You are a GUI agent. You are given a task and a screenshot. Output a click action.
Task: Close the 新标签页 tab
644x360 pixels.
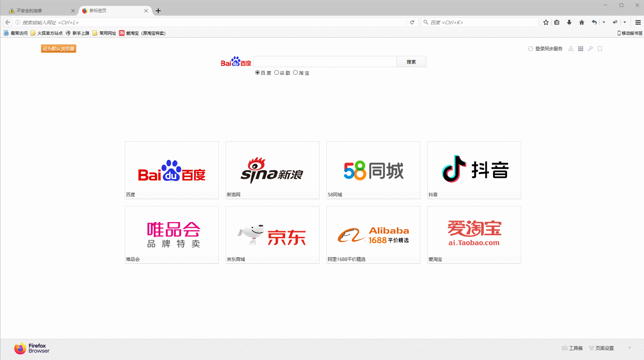146,11
